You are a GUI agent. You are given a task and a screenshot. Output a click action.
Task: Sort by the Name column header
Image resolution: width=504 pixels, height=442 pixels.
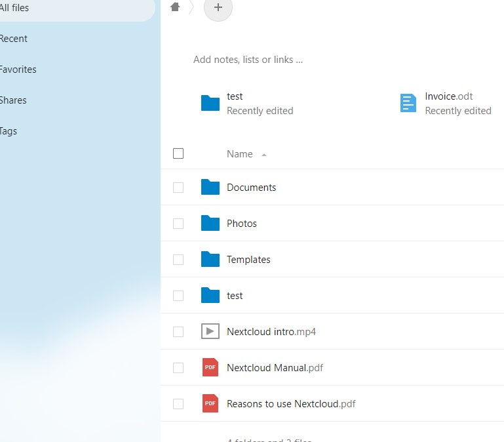[239, 153]
